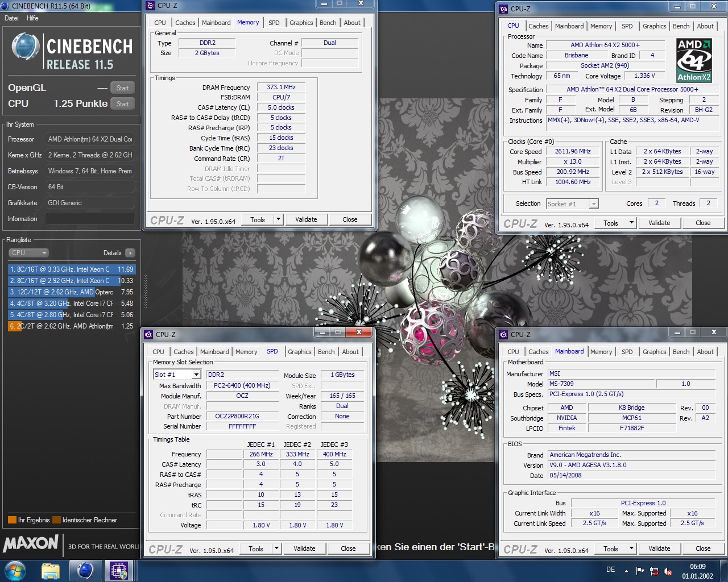Click Close in the CPU window
The image size is (728, 582).
coord(703,223)
